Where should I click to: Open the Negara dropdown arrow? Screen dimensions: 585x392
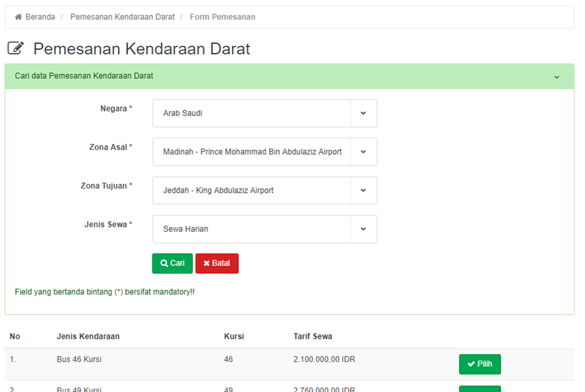pyautogui.click(x=363, y=113)
